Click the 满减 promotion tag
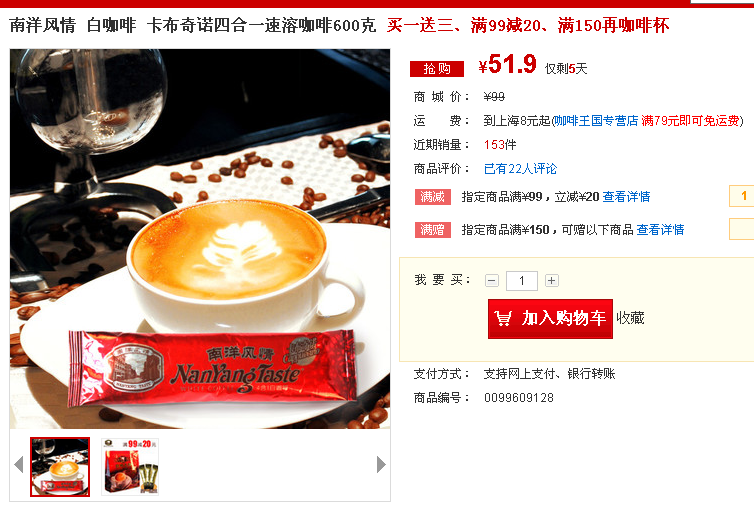 click(x=433, y=197)
